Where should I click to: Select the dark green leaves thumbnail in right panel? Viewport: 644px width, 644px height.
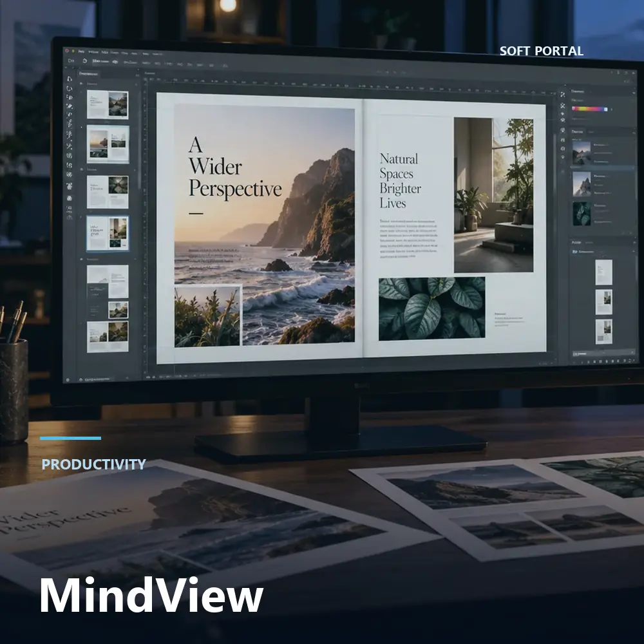[582, 213]
